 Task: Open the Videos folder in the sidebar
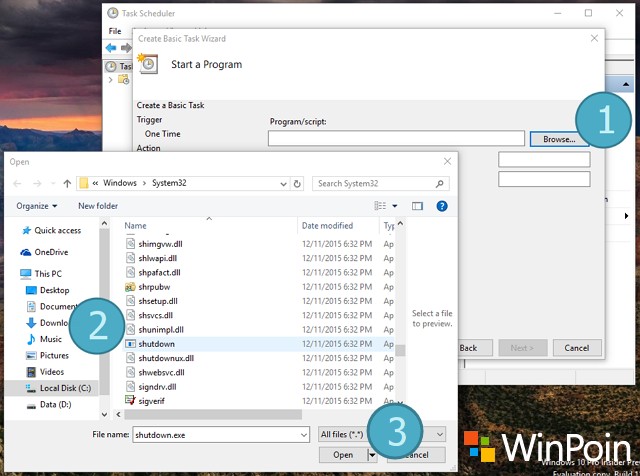(45, 372)
